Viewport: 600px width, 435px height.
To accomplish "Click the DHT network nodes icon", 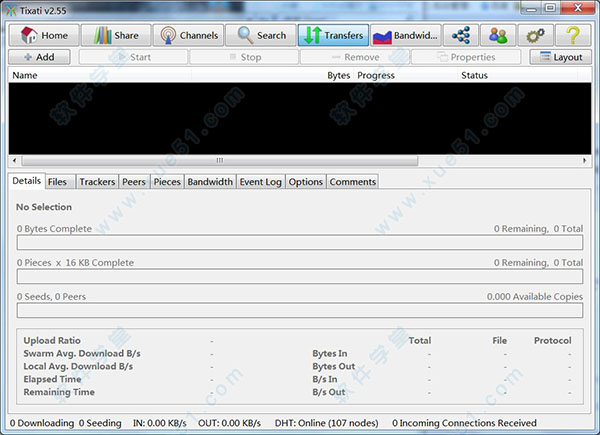I will click(x=461, y=35).
